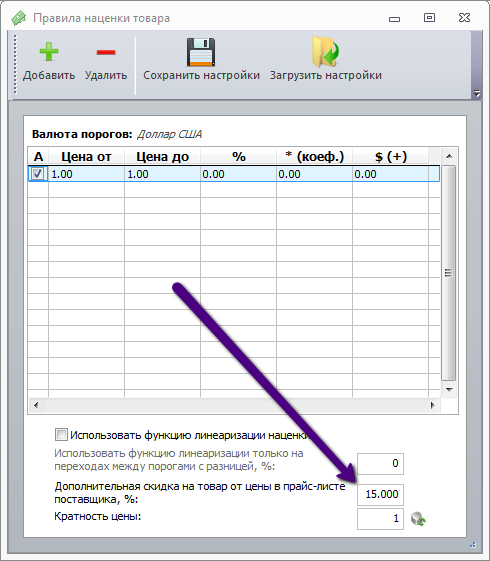Viewport: 490px width, 561px height.
Task: Click the green plus Добавить icon
Action: [x=49, y=52]
